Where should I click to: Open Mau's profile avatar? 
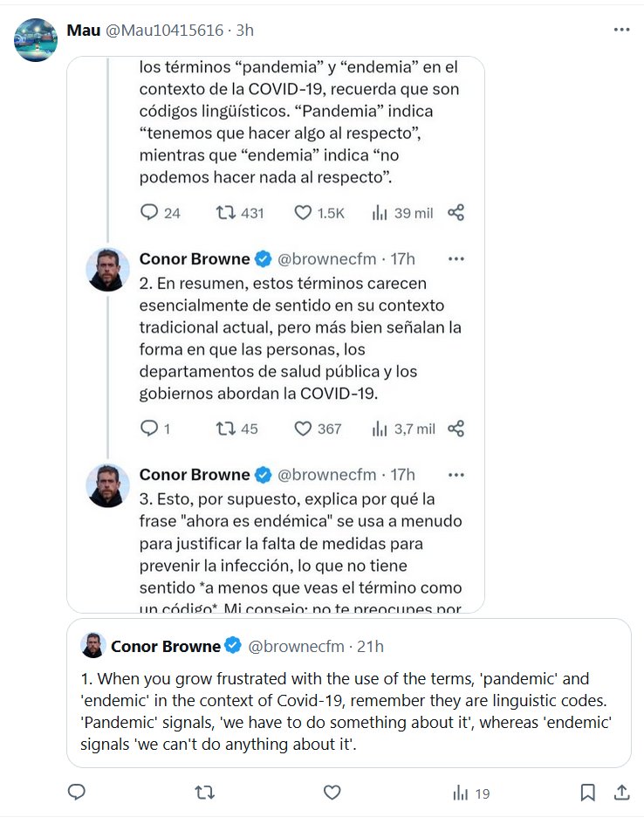[x=36, y=40]
